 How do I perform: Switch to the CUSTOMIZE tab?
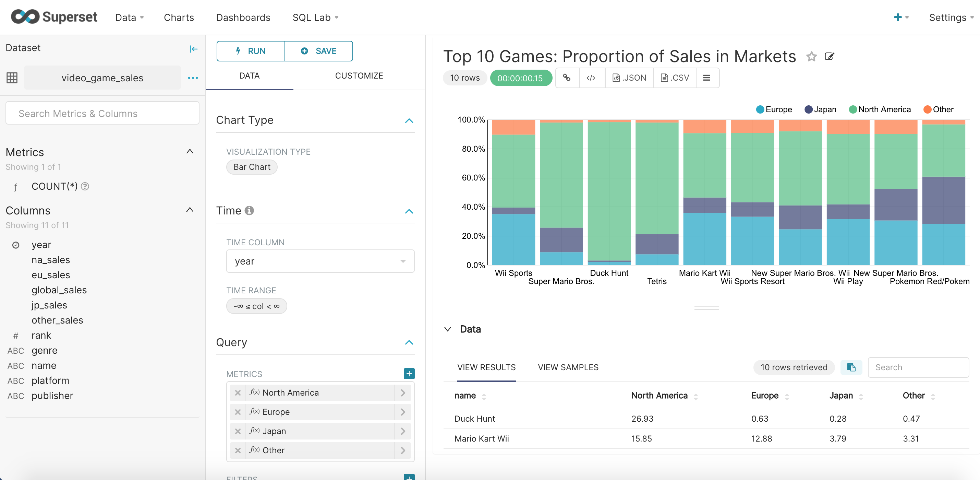pyautogui.click(x=359, y=75)
